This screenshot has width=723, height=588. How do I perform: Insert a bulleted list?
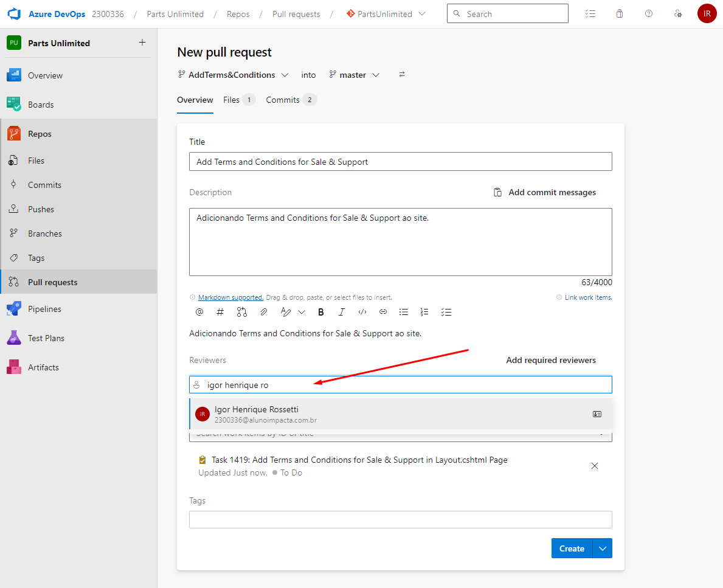pos(404,312)
